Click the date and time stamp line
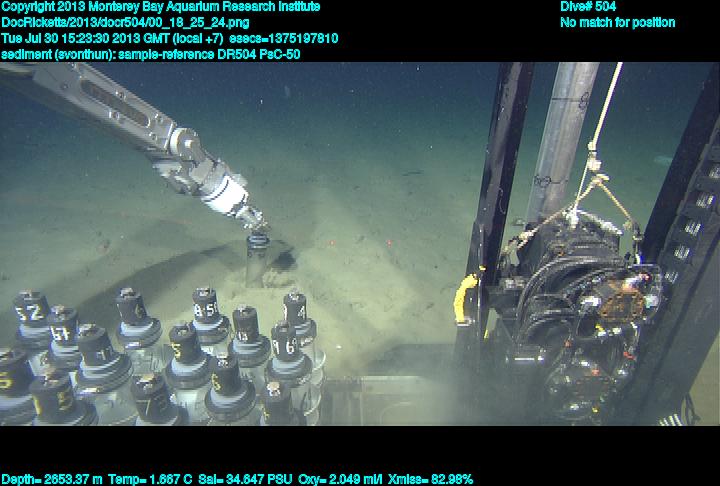This screenshot has width=720, height=486. 170,38
